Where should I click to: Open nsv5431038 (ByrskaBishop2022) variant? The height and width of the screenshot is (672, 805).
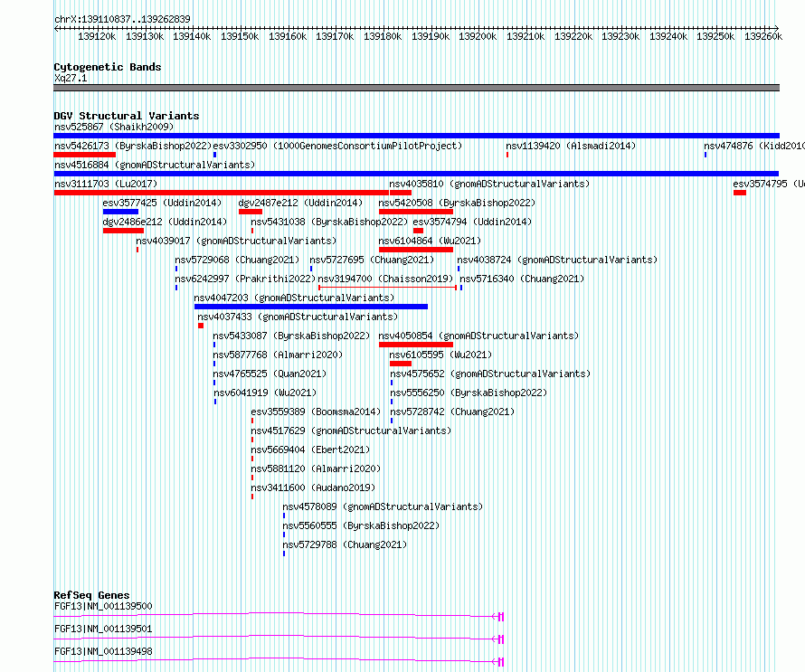pos(329,222)
